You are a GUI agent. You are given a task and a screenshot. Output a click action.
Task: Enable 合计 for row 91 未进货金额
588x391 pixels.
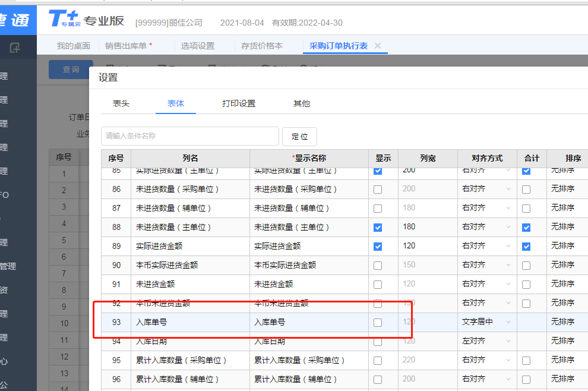click(526, 285)
